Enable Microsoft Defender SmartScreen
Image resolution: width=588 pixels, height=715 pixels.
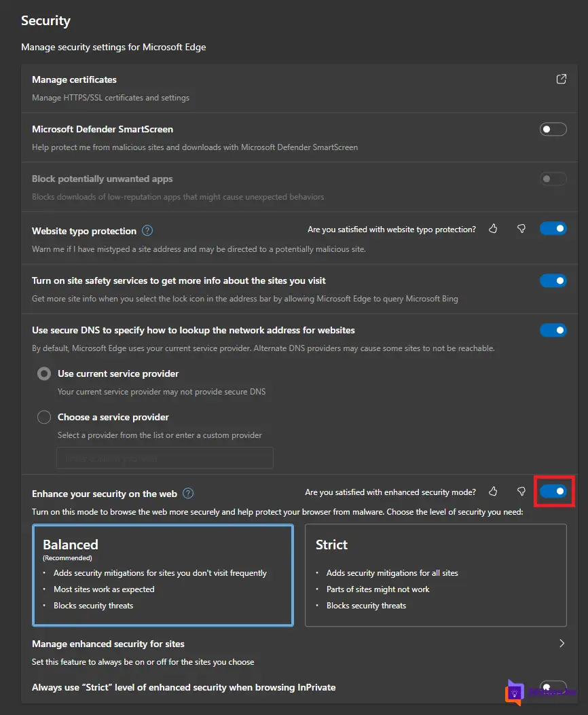tap(553, 128)
